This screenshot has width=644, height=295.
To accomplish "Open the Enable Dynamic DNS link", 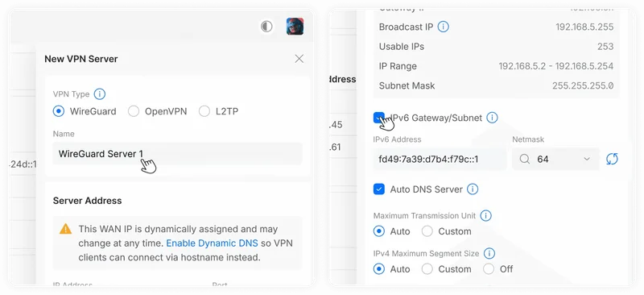I will coord(212,243).
